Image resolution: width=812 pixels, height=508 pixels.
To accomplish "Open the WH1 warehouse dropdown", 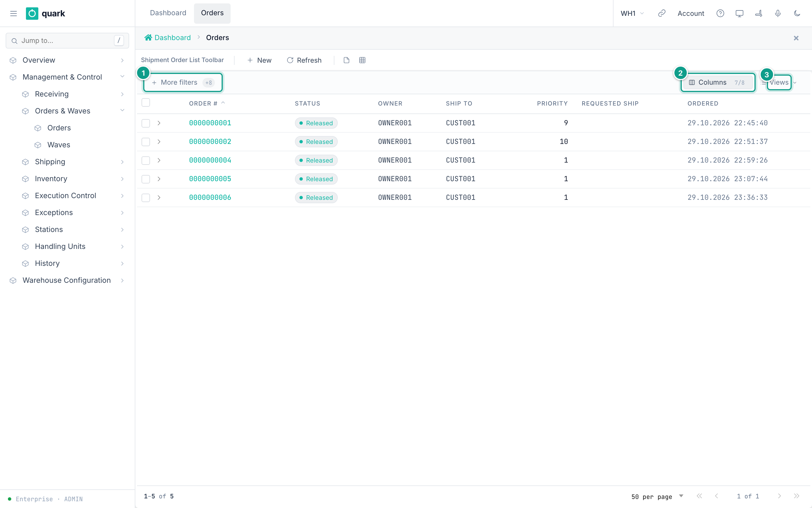I will (x=632, y=14).
